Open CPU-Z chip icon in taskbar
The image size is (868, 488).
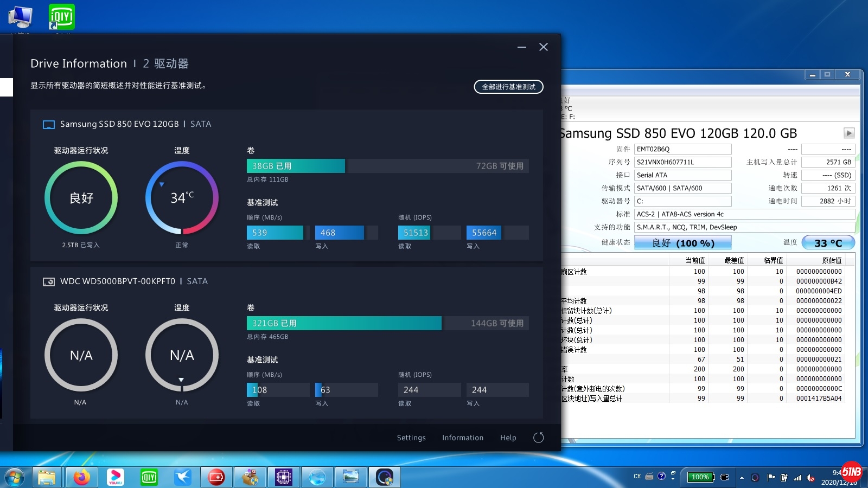tap(283, 477)
